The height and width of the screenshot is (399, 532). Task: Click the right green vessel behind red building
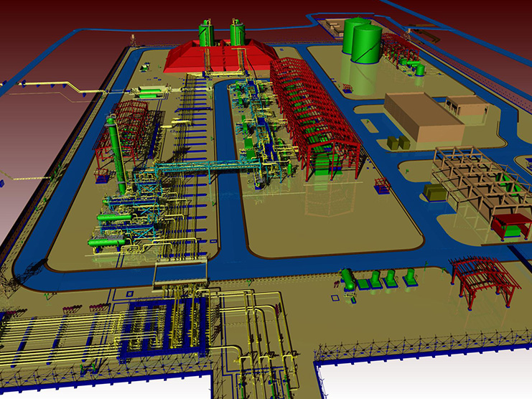(238, 33)
